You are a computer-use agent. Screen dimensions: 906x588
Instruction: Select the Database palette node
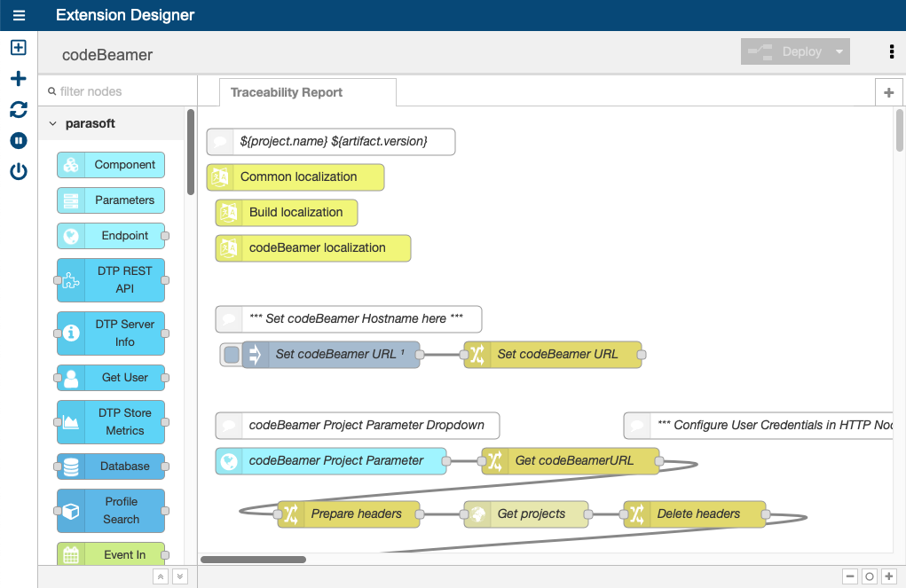111,466
